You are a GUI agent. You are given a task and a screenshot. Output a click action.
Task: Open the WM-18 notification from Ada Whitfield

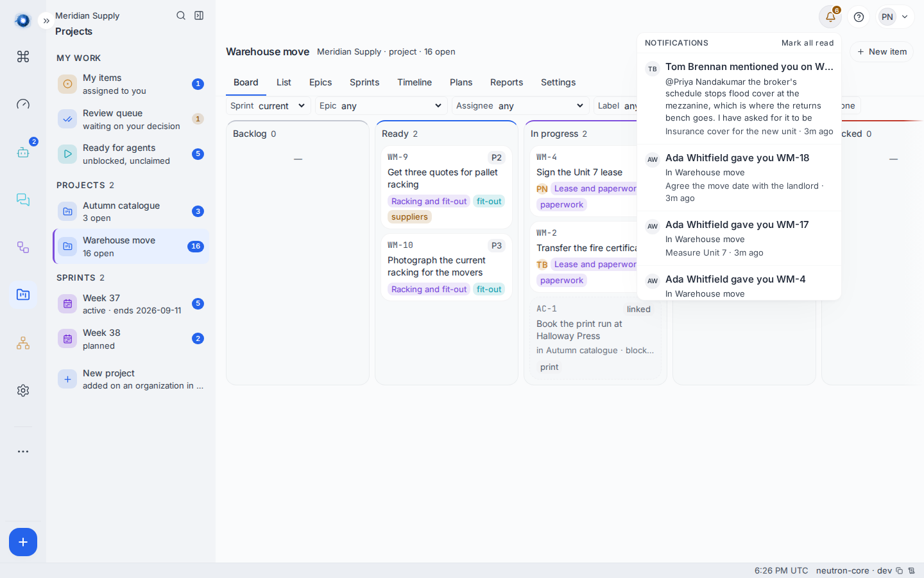pyautogui.click(x=739, y=177)
